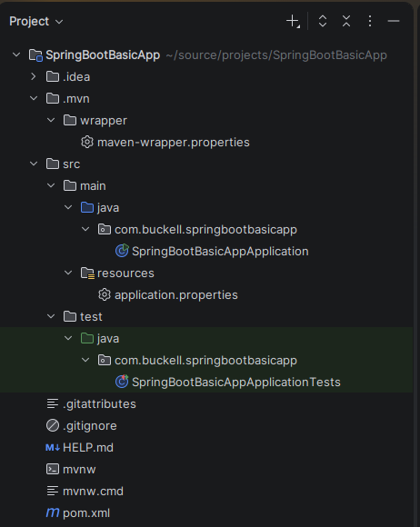420x527 pixels.
Task: Hide the Project tool window
Action: coord(394,21)
